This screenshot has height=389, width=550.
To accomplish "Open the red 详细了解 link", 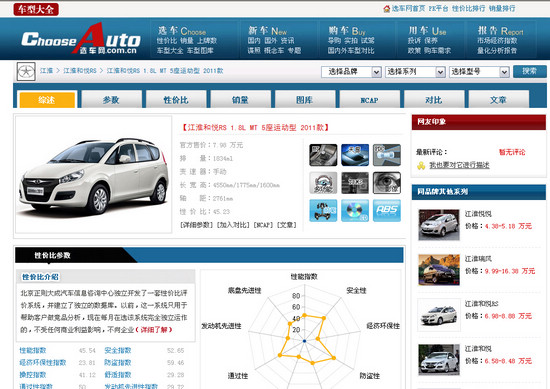I will click(154, 330).
